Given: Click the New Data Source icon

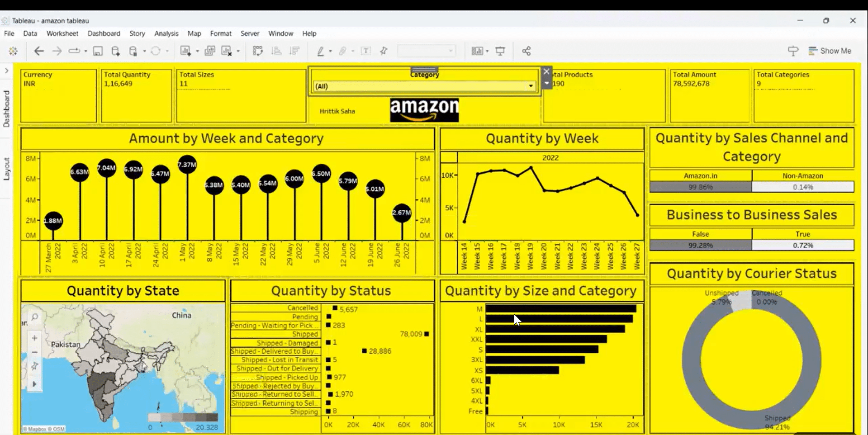Looking at the screenshot, I should point(116,51).
